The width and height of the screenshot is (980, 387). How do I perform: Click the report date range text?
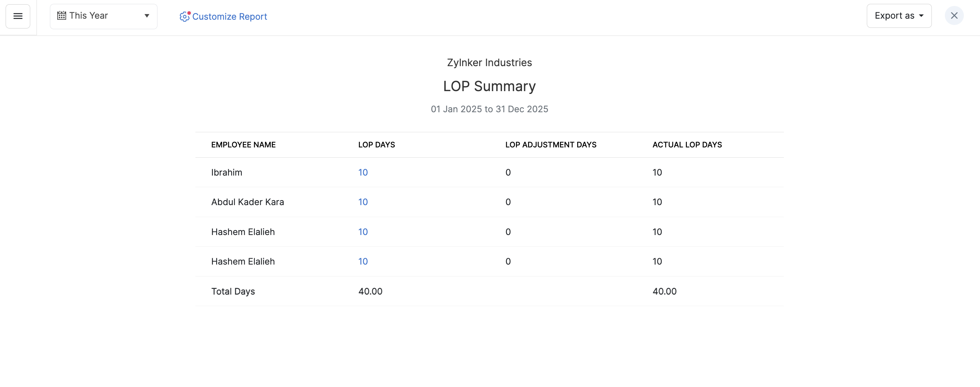pos(489,109)
